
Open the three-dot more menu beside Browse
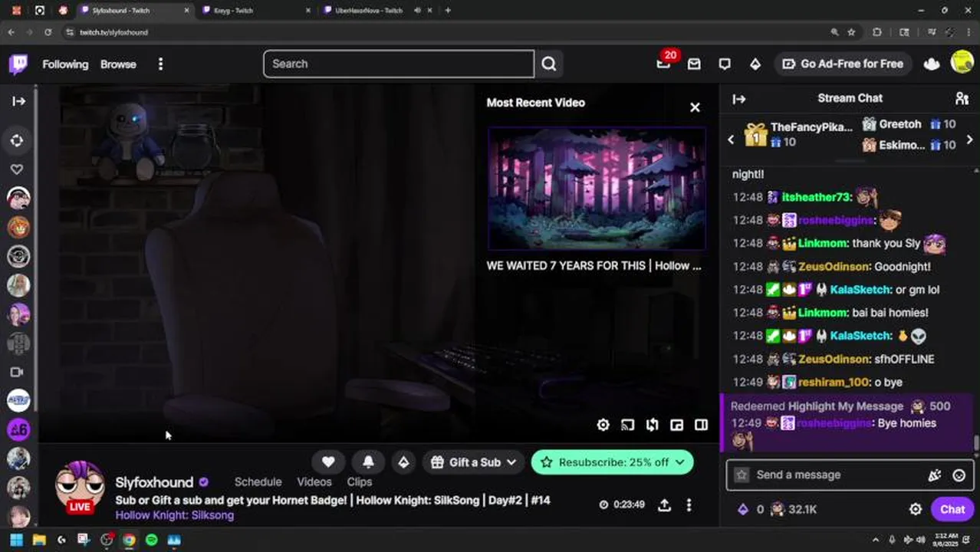(x=160, y=64)
